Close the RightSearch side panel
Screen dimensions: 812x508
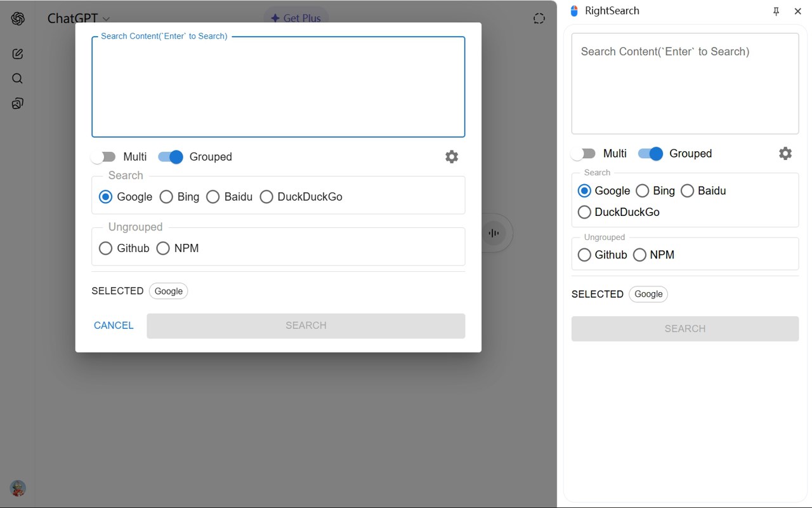tap(798, 11)
